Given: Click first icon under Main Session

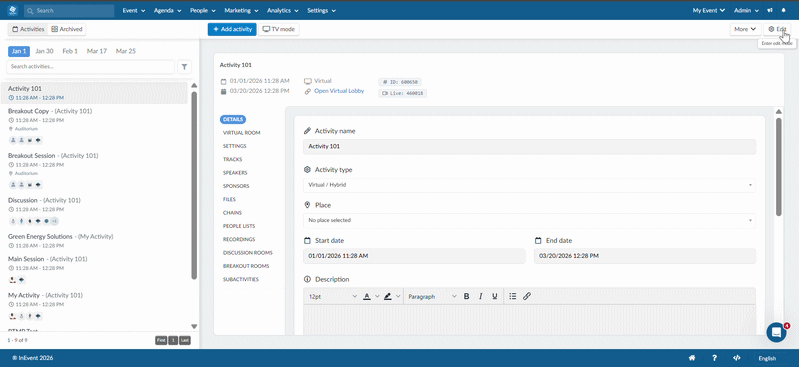Looking at the screenshot, I should [13, 280].
